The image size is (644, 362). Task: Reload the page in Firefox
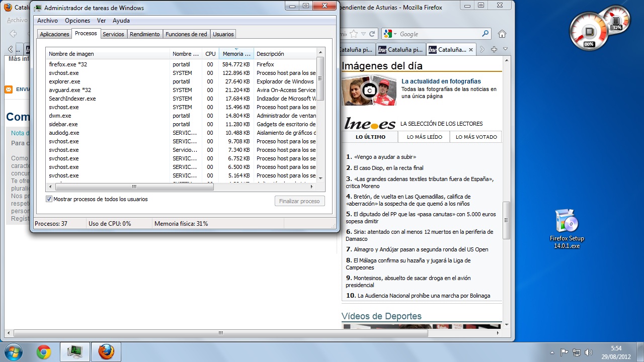pyautogui.click(x=372, y=34)
